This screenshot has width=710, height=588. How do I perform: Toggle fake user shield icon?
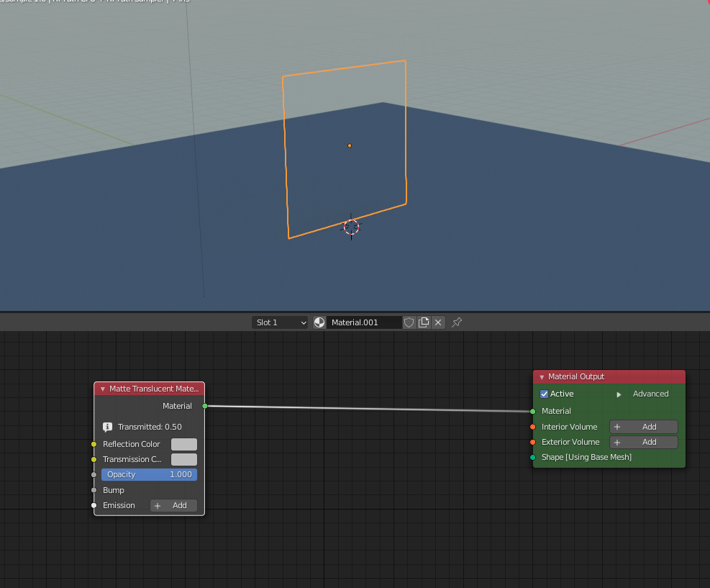pyautogui.click(x=409, y=322)
